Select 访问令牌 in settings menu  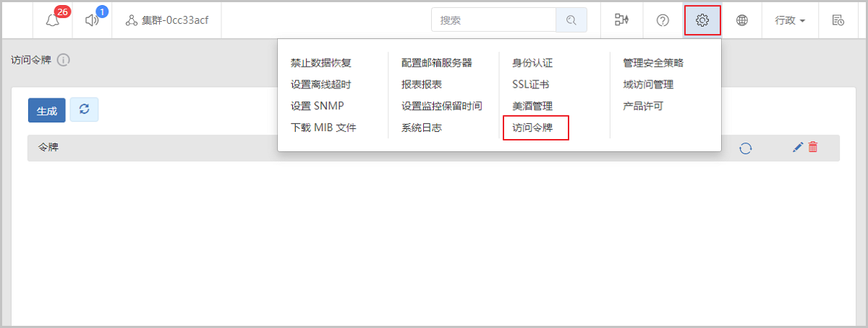(532, 128)
